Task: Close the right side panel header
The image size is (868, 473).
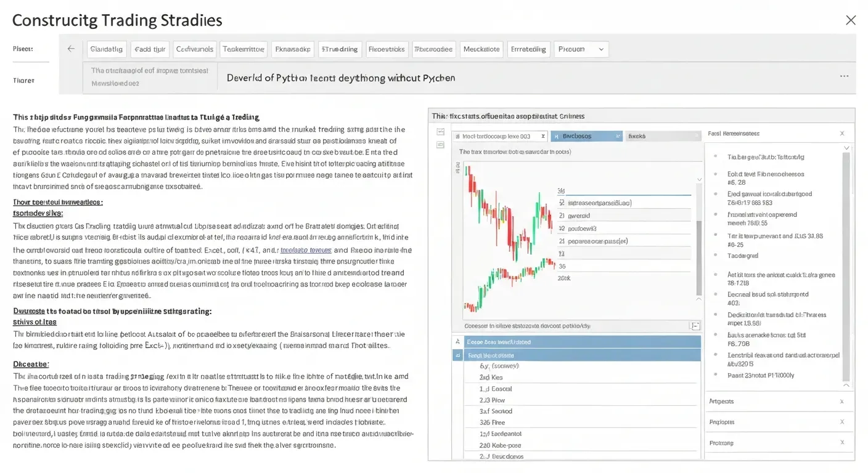Action: 842,134
